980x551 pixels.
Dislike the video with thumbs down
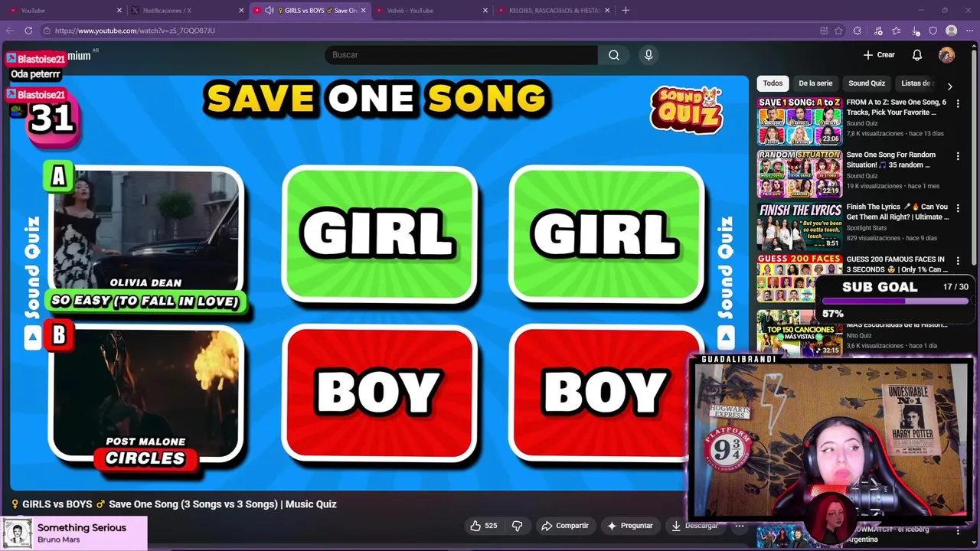517,526
